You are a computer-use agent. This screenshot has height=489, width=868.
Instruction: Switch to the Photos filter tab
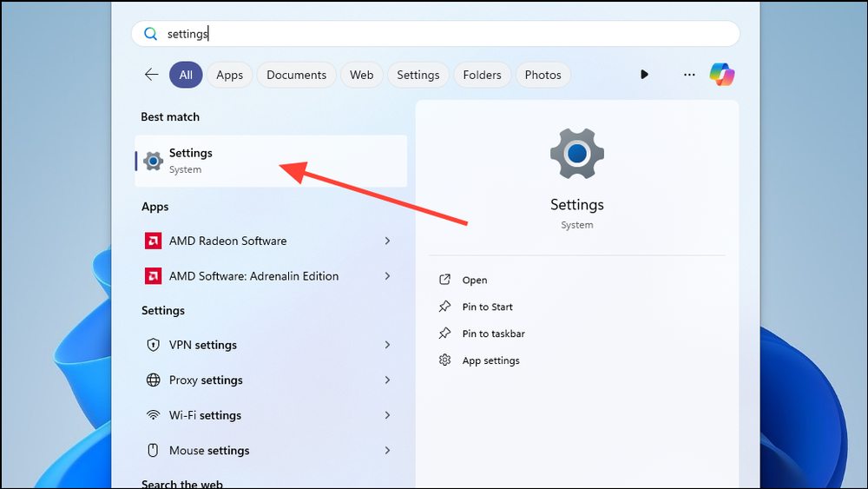coord(543,75)
